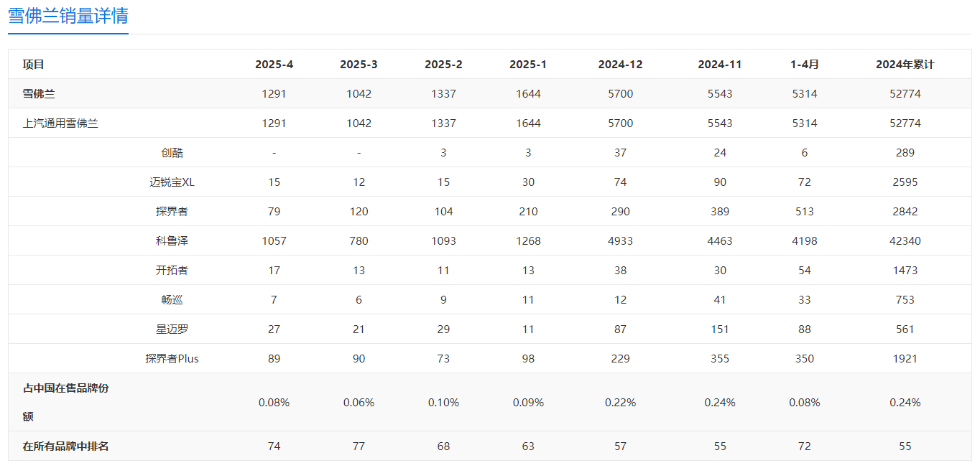Click ranking 63 for 2025-1
The image size is (980, 468).
pos(528,446)
